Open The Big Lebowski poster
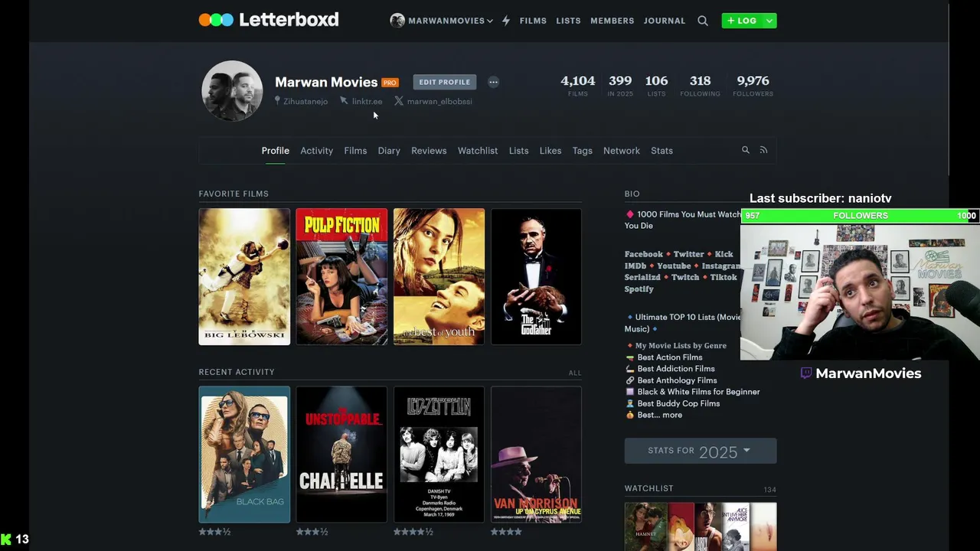This screenshot has height=551, width=980. pyautogui.click(x=244, y=277)
